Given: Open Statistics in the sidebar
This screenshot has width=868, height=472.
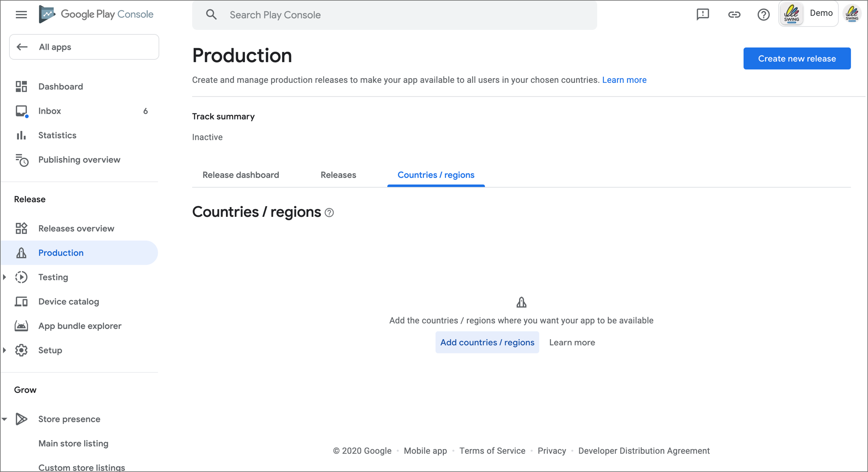Looking at the screenshot, I should (x=57, y=136).
